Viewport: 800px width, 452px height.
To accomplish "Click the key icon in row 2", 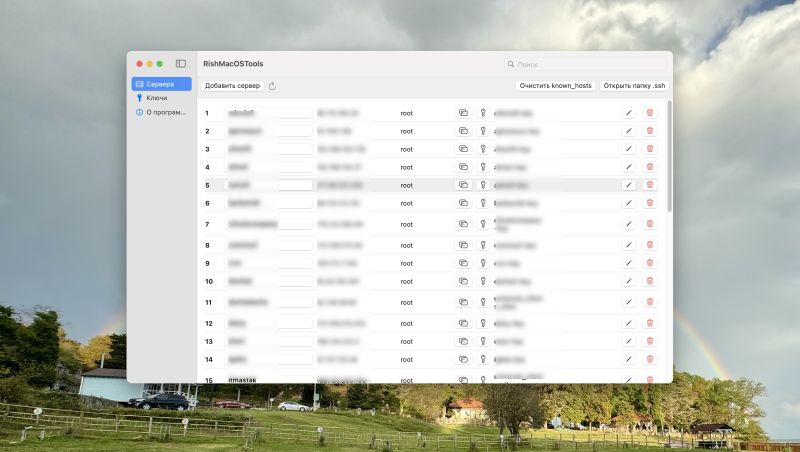I will (x=482, y=131).
